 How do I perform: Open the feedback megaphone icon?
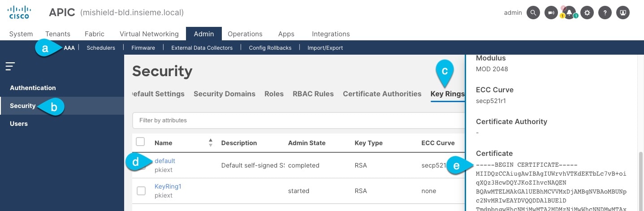click(x=551, y=13)
